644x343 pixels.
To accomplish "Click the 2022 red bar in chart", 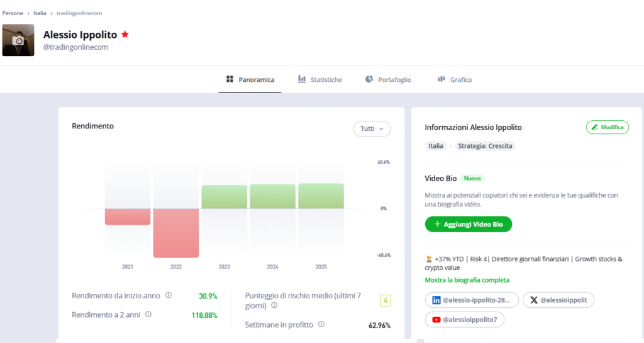I will 176,233.
